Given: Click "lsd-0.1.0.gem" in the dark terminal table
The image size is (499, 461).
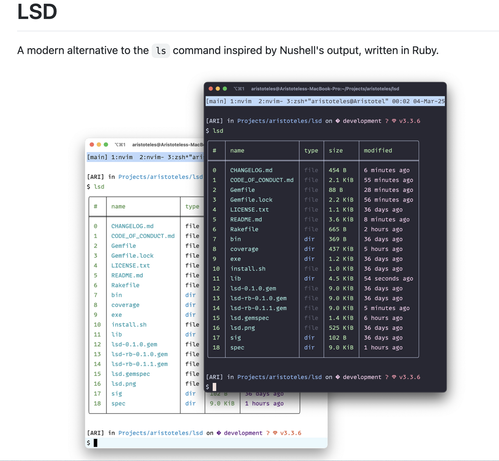Looking at the screenshot, I should 253,288.
